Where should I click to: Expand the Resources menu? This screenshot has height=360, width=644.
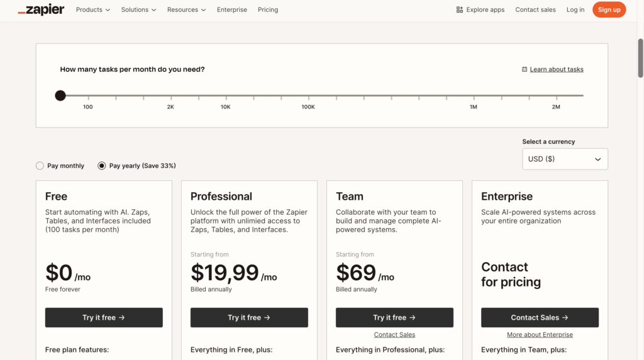(186, 10)
